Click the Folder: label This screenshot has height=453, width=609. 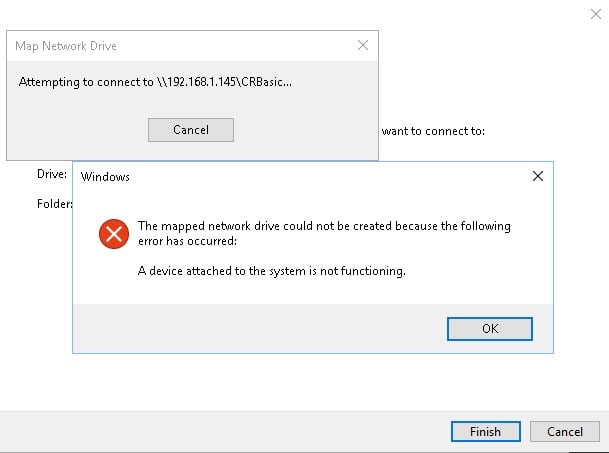[54, 204]
